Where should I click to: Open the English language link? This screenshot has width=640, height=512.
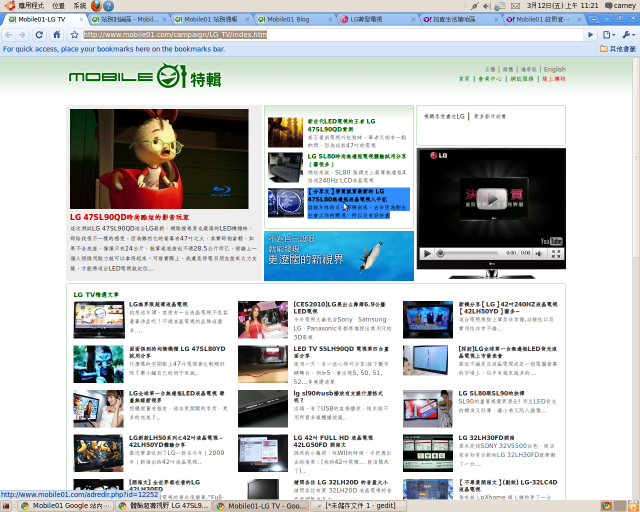555,69
